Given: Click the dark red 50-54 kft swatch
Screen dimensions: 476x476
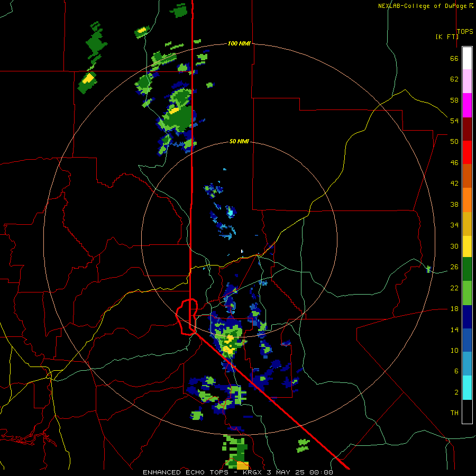Looking at the screenshot, I should pos(467,129).
